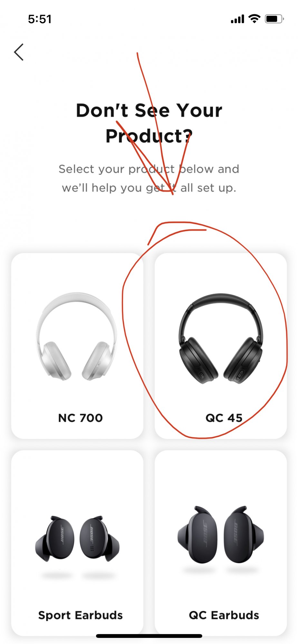
Task: Tap the 5:51 clock in status bar
Action: [x=40, y=19]
